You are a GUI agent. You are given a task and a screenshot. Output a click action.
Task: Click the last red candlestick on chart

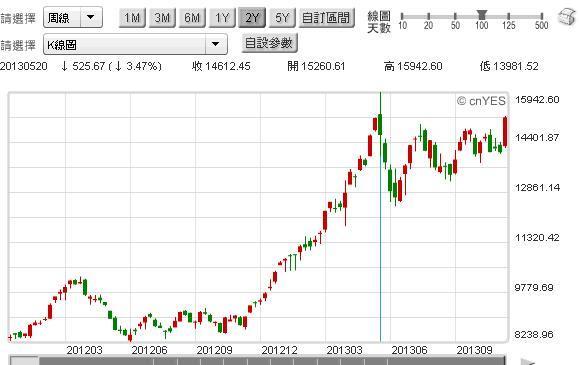505,132
